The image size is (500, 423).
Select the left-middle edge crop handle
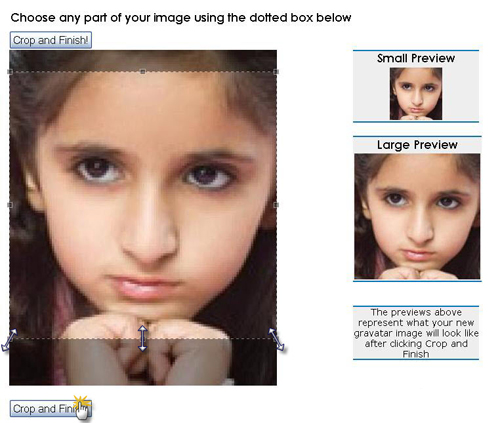[10, 205]
